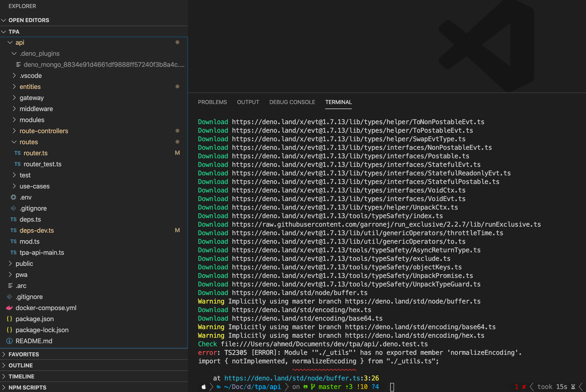Open the DEBUG CONSOLE tab

pyautogui.click(x=292, y=102)
